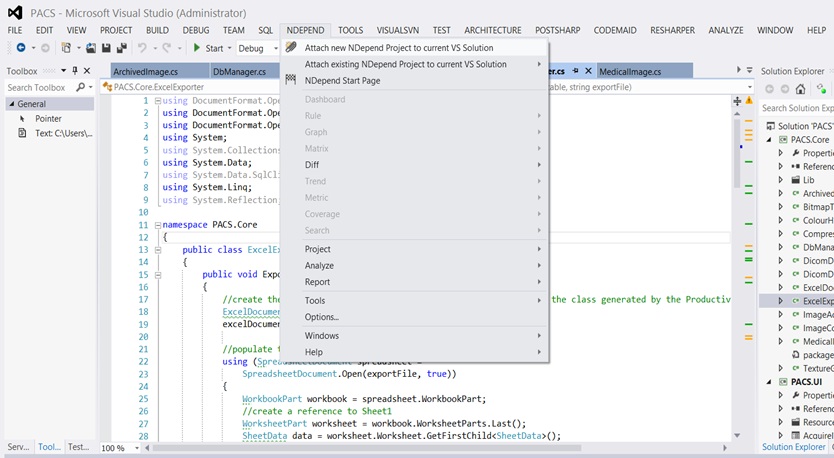Switch to the ArchivedImage.cs tab
This screenshot has width=834, height=458.
159,71
